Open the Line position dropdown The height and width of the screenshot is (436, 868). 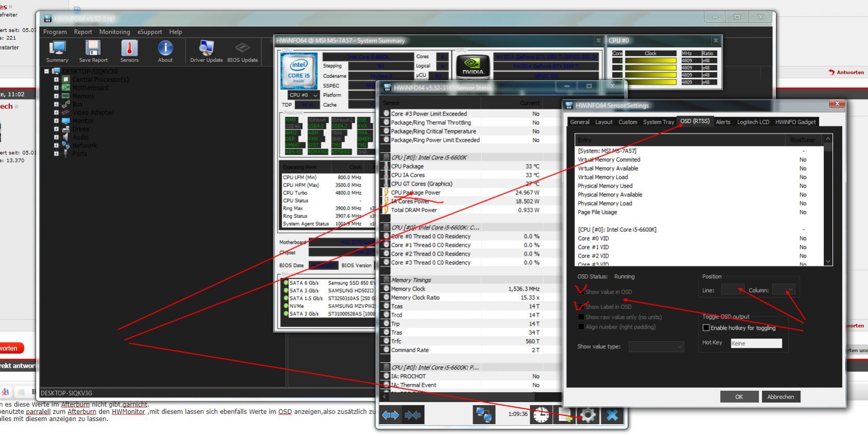pos(733,290)
